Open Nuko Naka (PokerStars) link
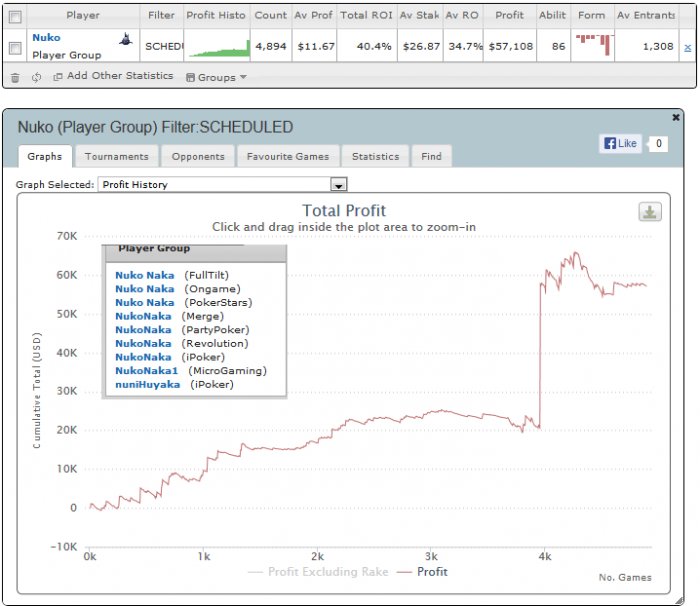700x606 pixels. [145, 302]
